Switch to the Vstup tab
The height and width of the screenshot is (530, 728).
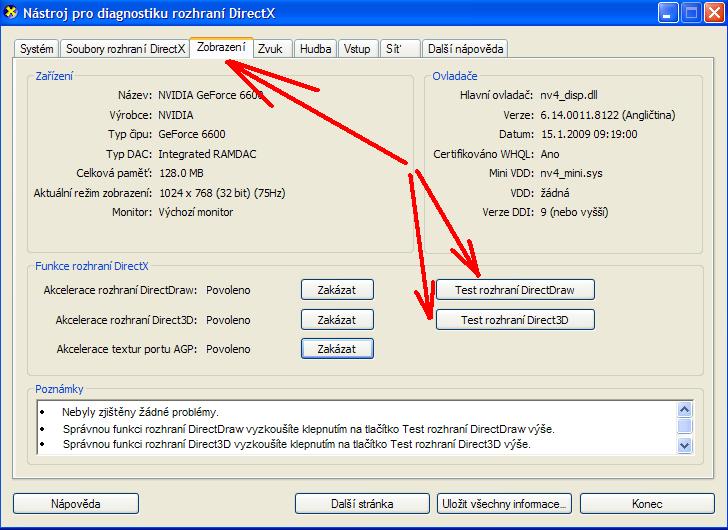point(357,49)
